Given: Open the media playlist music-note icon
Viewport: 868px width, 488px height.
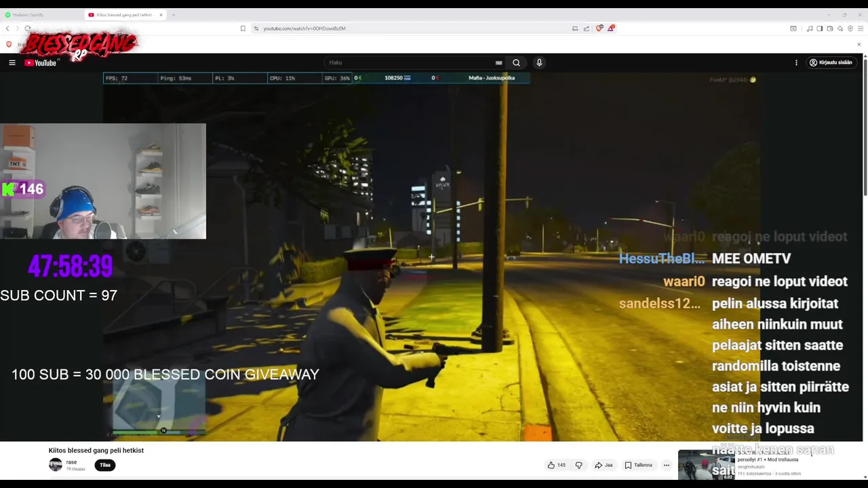Looking at the screenshot, I should click(x=810, y=28).
